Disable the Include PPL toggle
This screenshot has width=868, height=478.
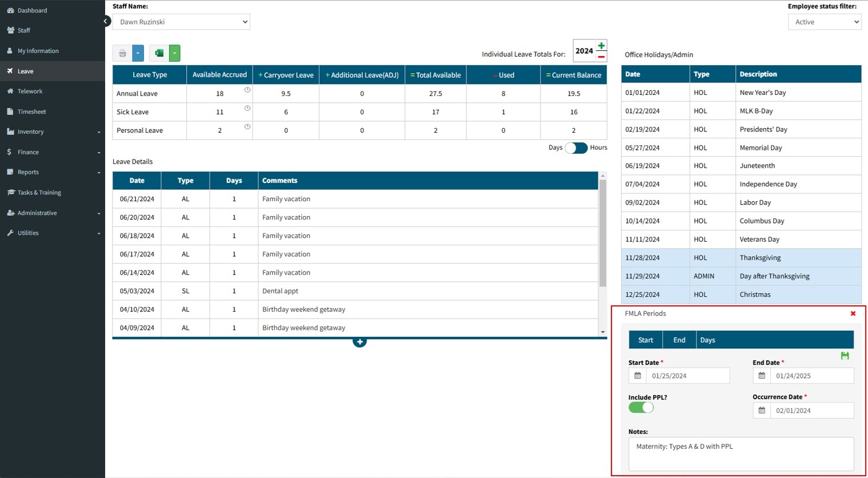coord(641,408)
